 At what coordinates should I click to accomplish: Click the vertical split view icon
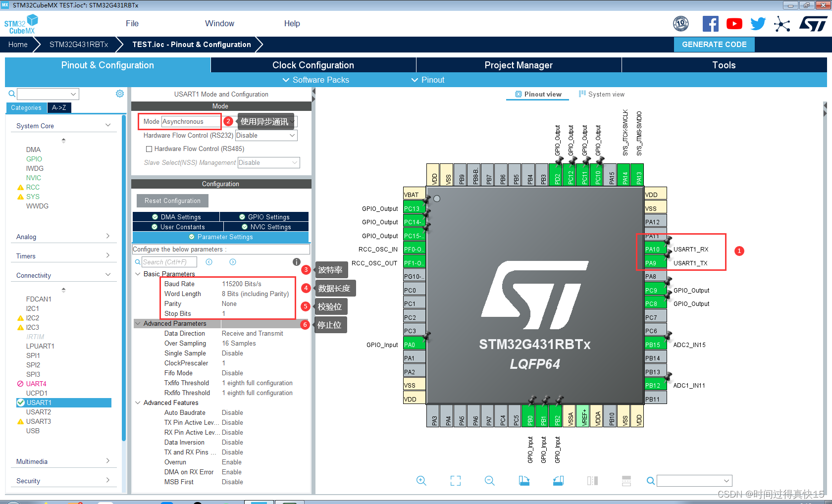pos(592,481)
